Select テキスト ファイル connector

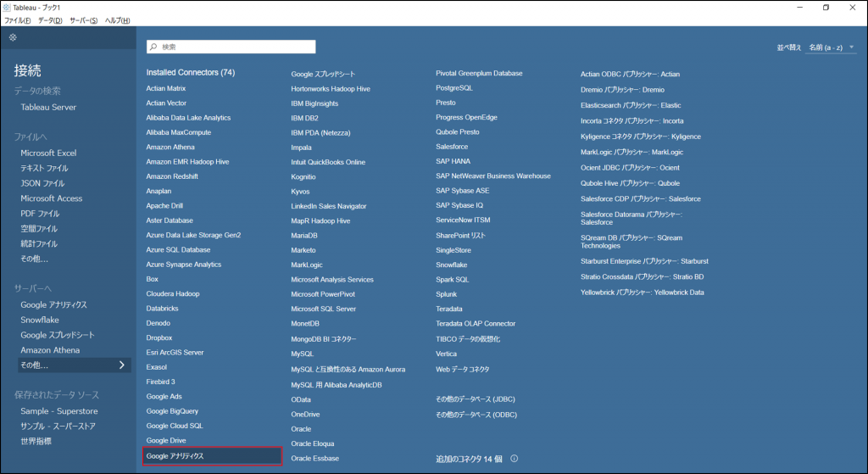click(44, 168)
